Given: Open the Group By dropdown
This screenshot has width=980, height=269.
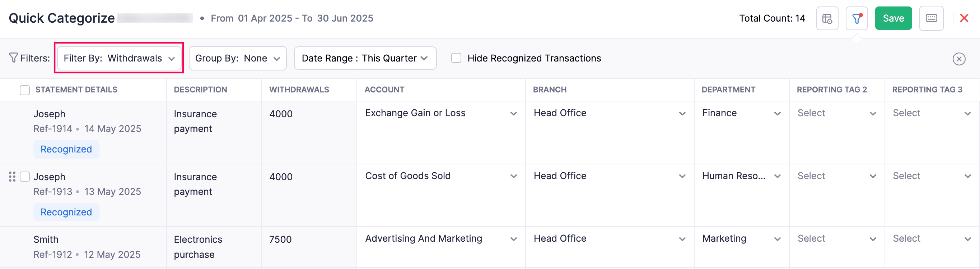Looking at the screenshot, I should [237, 58].
